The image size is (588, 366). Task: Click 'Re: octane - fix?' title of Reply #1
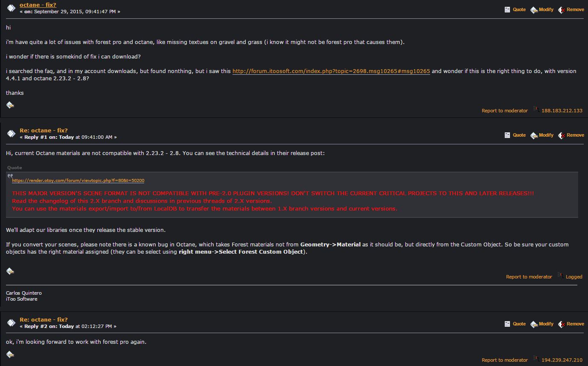tap(44, 130)
